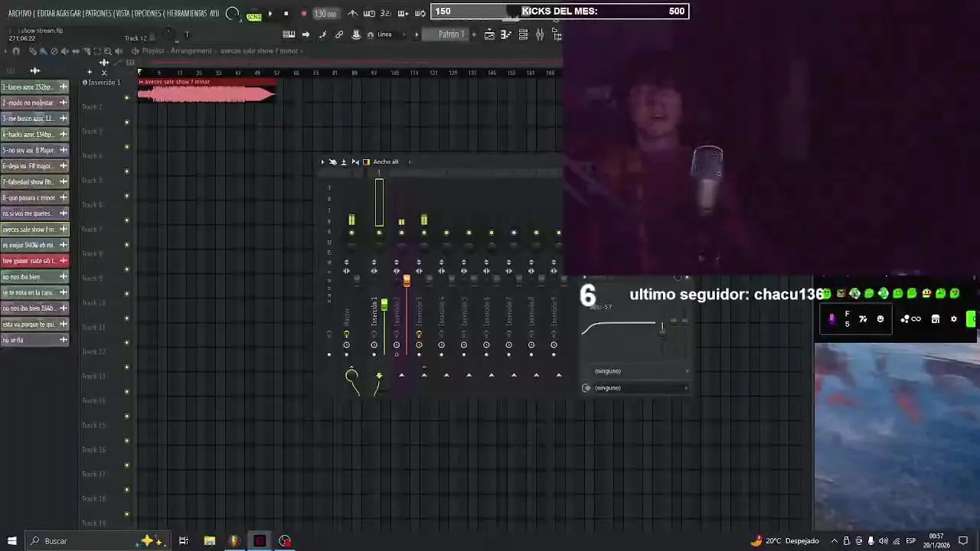Open the EDITAR menu
The width and height of the screenshot is (980, 551).
(47, 14)
